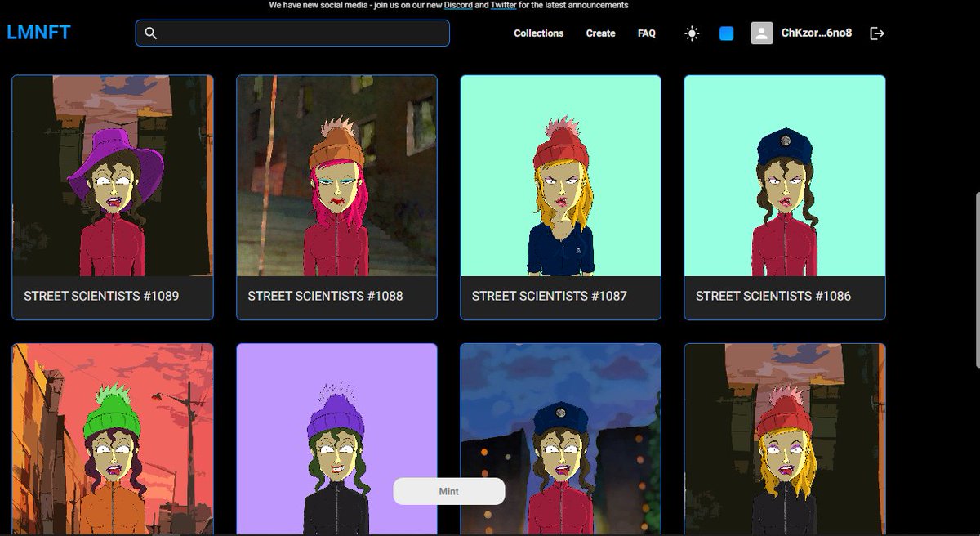Image resolution: width=980 pixels, height=536 pixels.
Task: Select the title STREET SCIENTISTS #1086
Action: tap(773, 296)
